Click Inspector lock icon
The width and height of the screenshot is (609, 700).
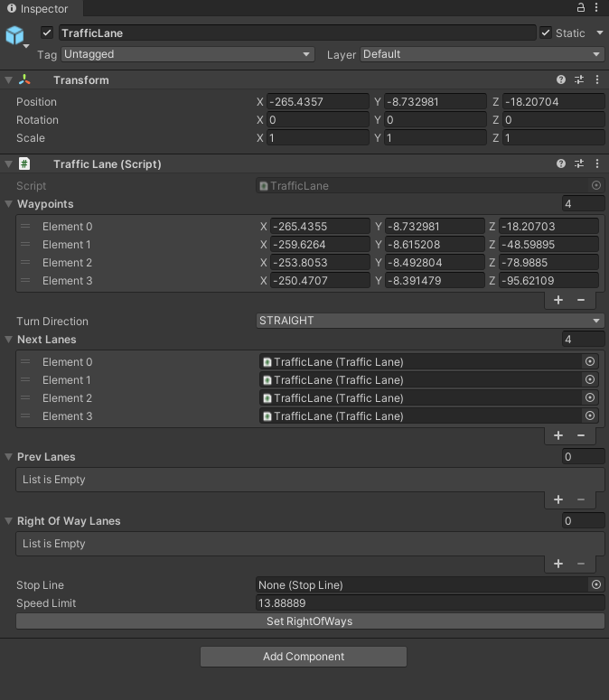(x=580, y=8)
